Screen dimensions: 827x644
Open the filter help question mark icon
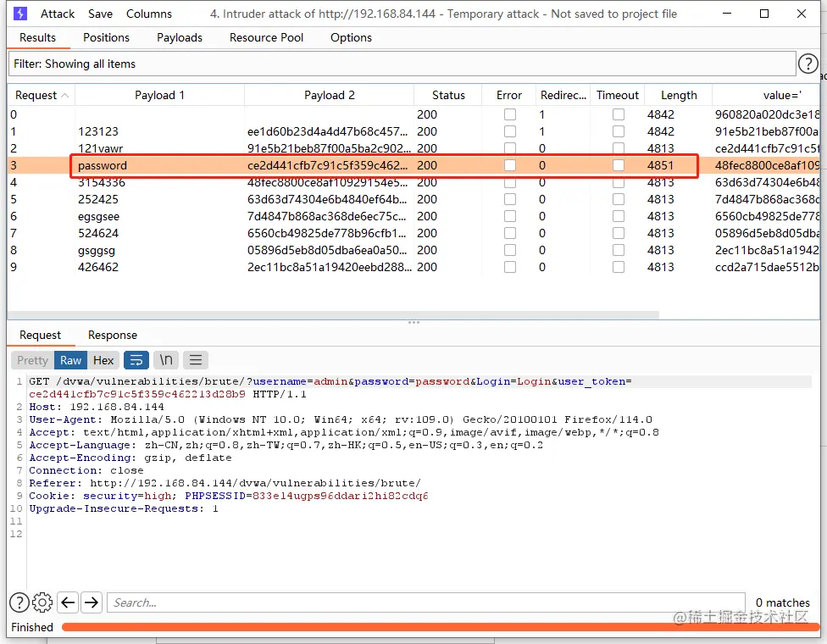click(x=808, y=64)
